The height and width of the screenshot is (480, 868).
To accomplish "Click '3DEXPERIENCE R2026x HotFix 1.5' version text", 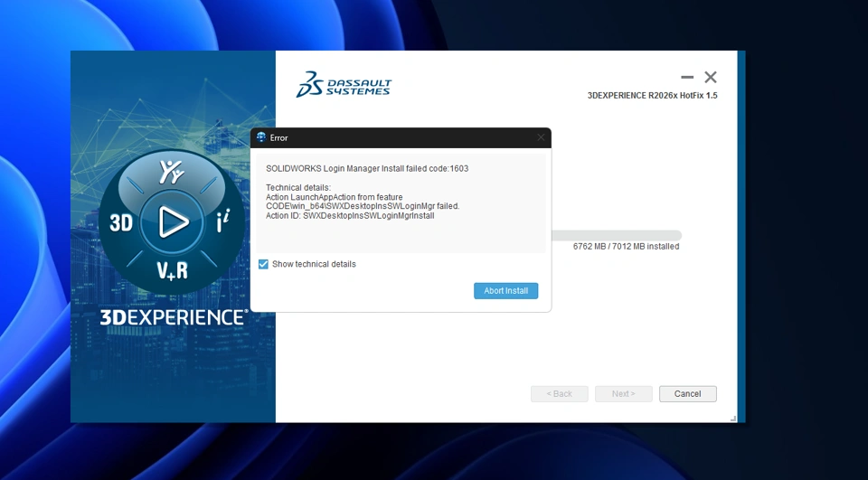I will (652, 95).
